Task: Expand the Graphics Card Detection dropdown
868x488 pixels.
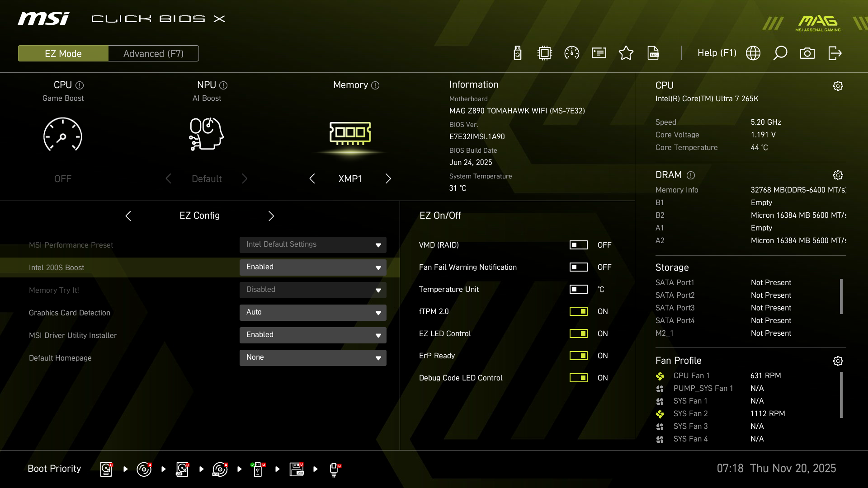Action: coord(312,312)
